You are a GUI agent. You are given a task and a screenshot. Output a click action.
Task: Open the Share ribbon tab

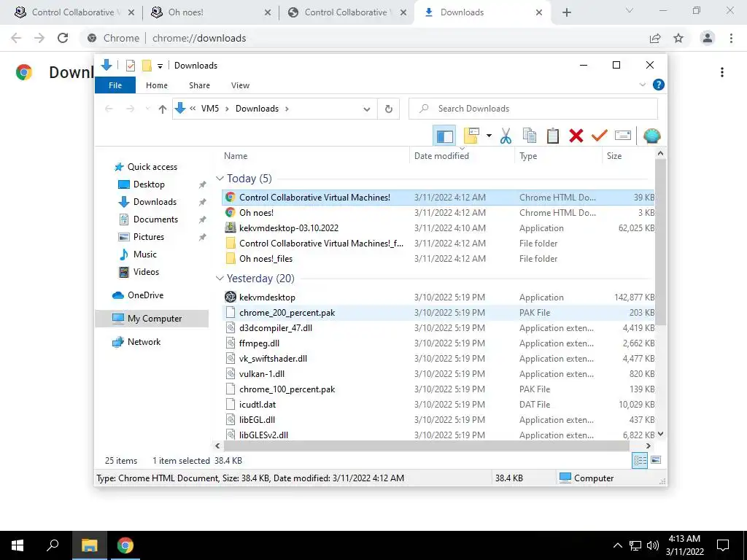click(199, 85)
